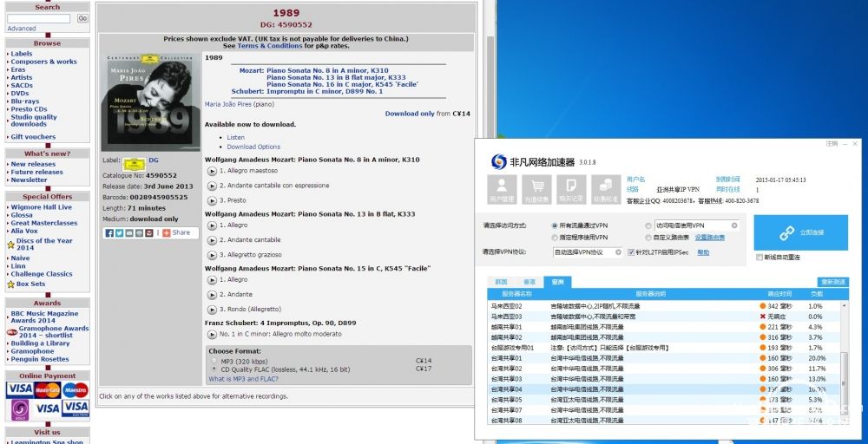This screenshot has height=444, width=868.
Task: Click the Listen link
Action: (235, 138)
